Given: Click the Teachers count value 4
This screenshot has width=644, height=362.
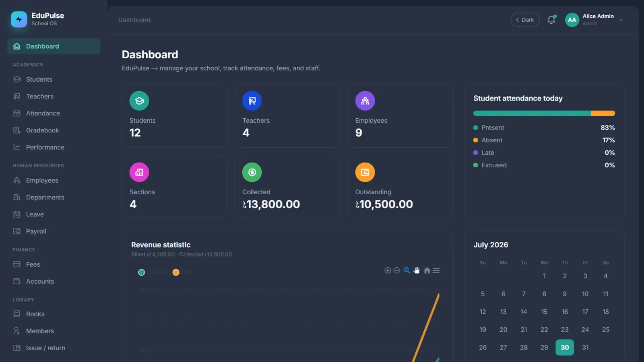Looking at the screenshot, I should tap(246, 133).
